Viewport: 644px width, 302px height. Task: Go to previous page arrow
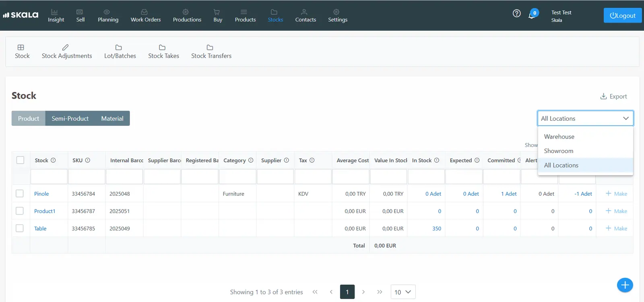coord(331,292)
